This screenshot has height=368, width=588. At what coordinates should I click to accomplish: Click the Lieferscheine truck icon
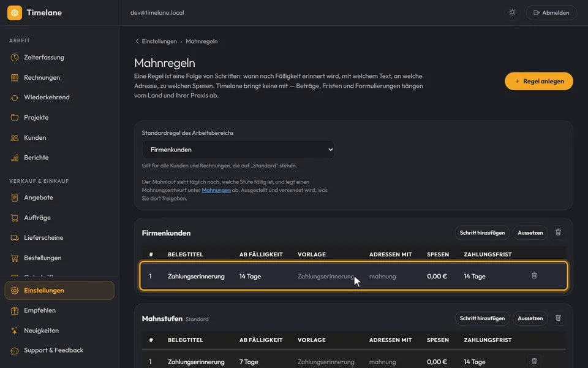(x=15, y=238)
